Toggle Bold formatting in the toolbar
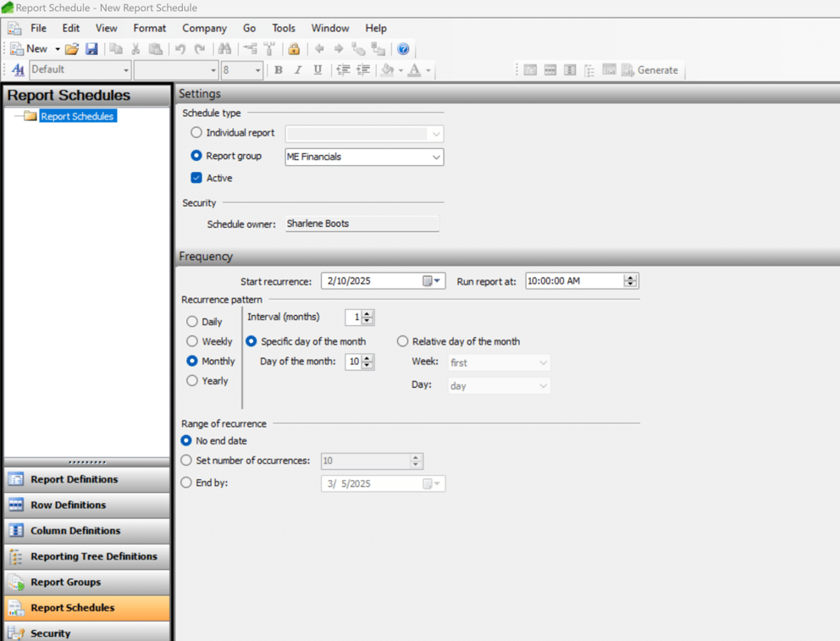 tap(278, 70)
